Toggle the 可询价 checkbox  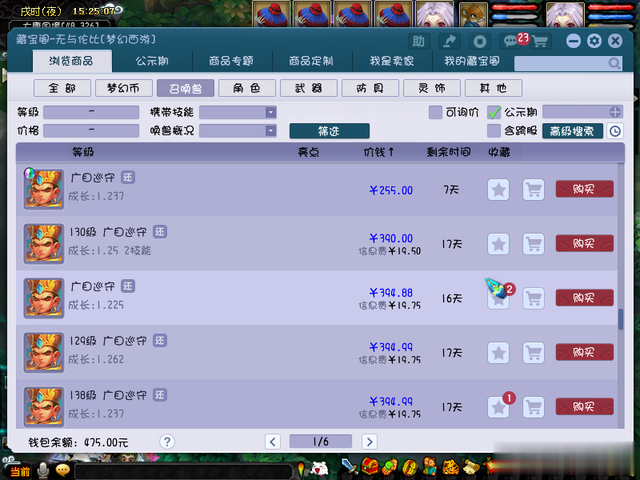[436, 112]
